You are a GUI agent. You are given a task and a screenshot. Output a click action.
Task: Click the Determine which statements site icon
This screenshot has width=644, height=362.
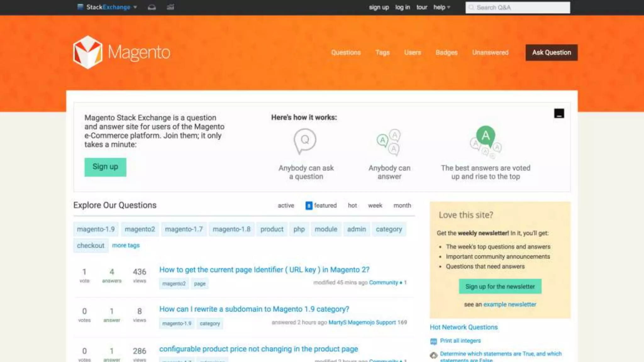coord(434,355)
